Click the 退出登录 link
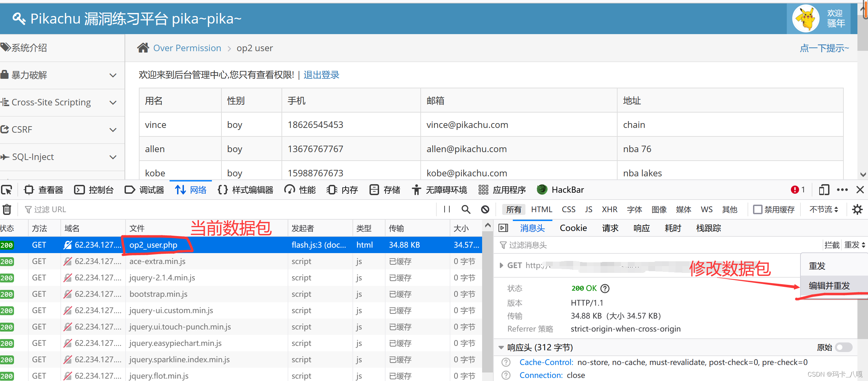 321,75
